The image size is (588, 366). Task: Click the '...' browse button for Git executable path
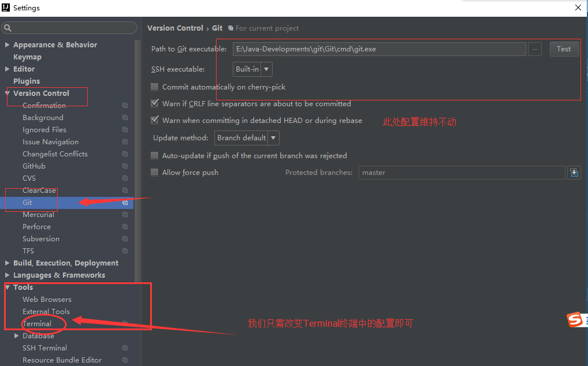[x=534, y=49]
